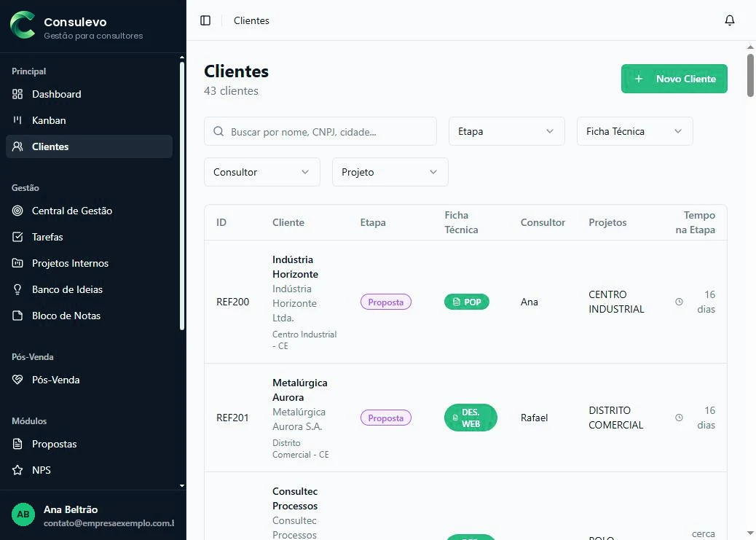The width and height of the screenshot is (756, 540).
Task: Click consultor Ana cell
Action: point(529,302)
